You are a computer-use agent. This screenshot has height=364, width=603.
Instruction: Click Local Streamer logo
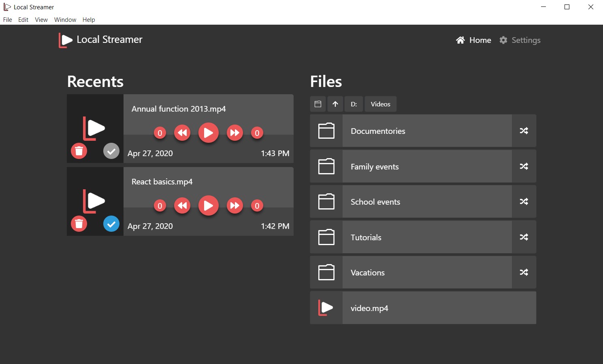(x=100, y=40)
